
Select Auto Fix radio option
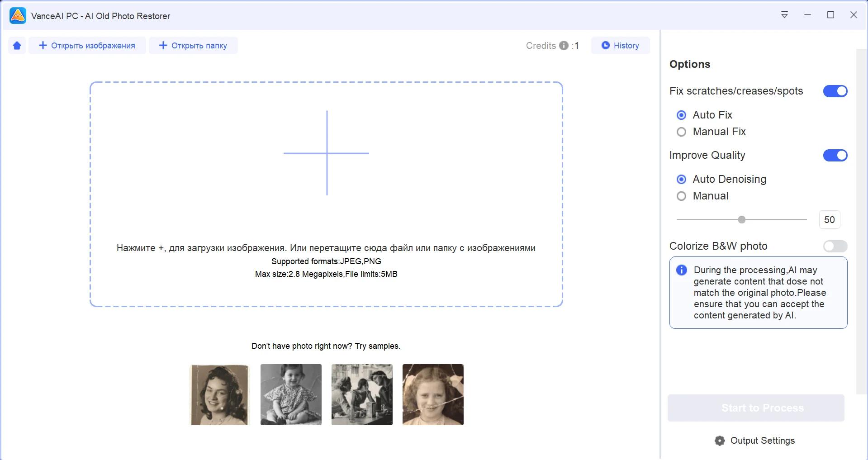pos(681,115)
